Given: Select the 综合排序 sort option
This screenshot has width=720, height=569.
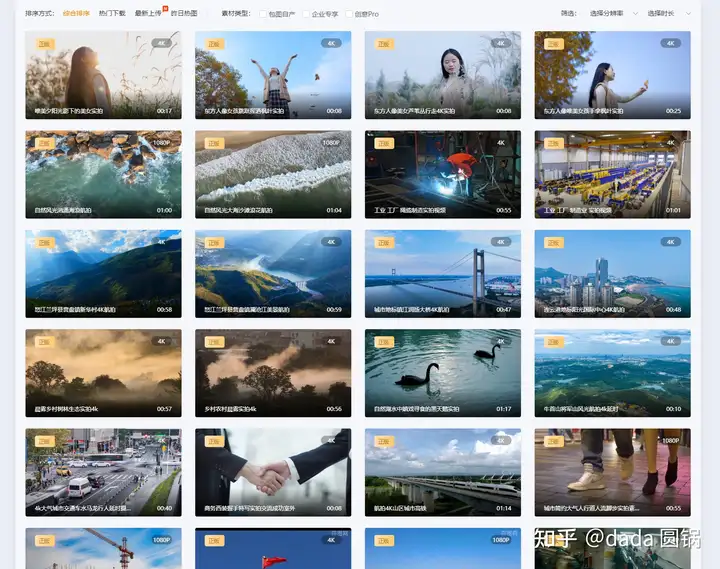Looking at the screenshot, I should coord(76,13).
